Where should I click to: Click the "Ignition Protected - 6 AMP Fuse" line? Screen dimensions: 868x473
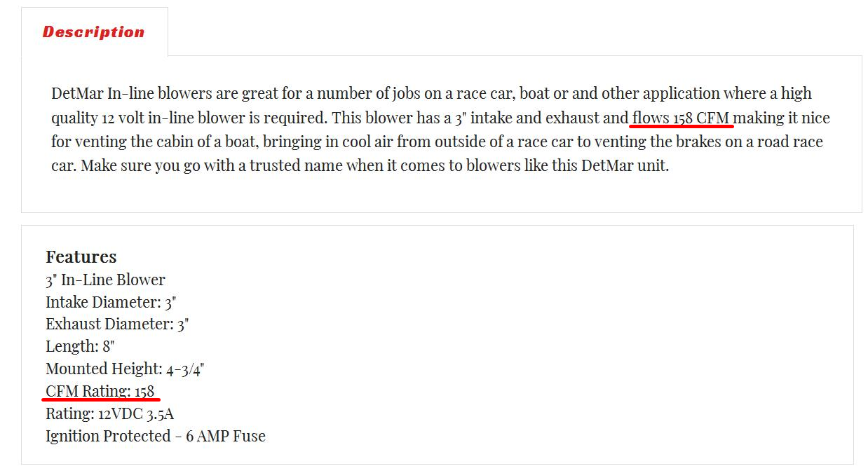156,436
